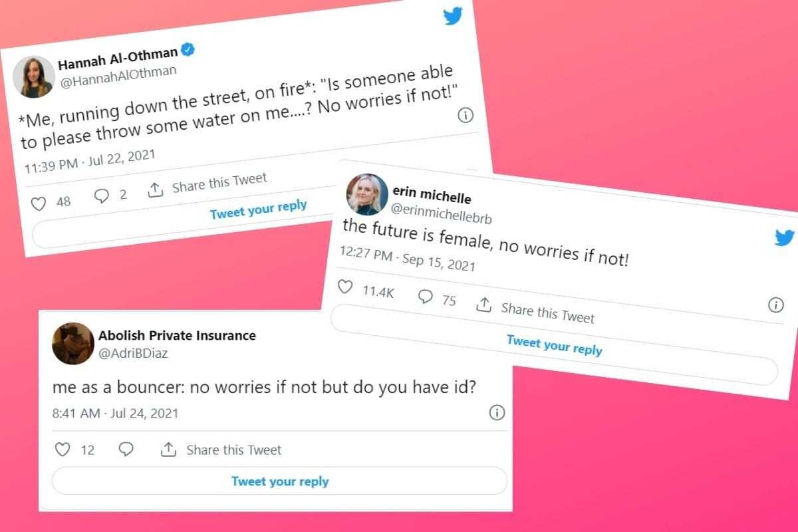Viewport: 798px width, 532px height.
Task: Open @AdriBDiaz handle link
Action: (x=133, y=354)
